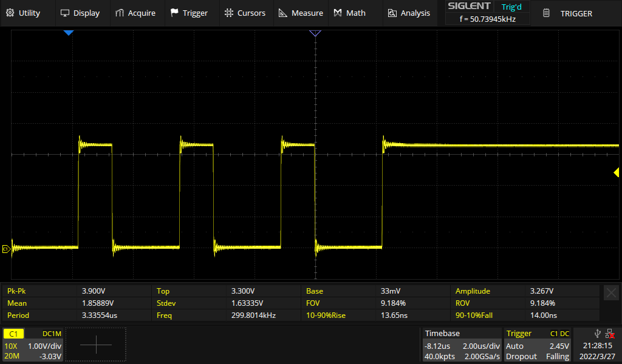Screen dimensions: 622x364
Task: Switch trigger slope from Falling
Action: [558, 357]
